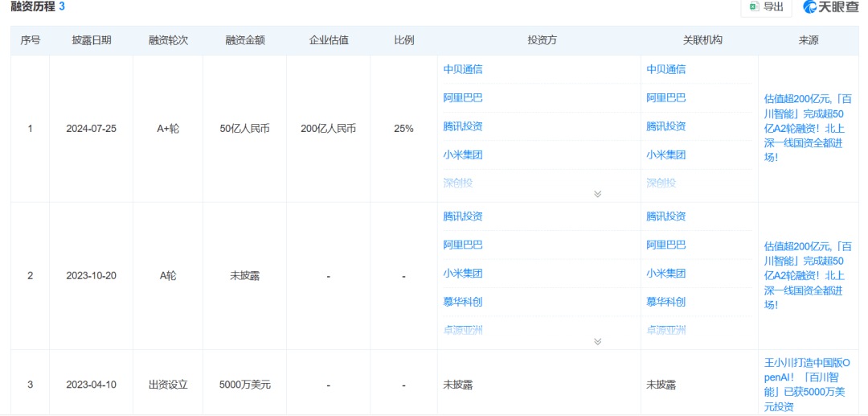Open related institution 阿里巴巴 in A+轮 row

[666, 98]
